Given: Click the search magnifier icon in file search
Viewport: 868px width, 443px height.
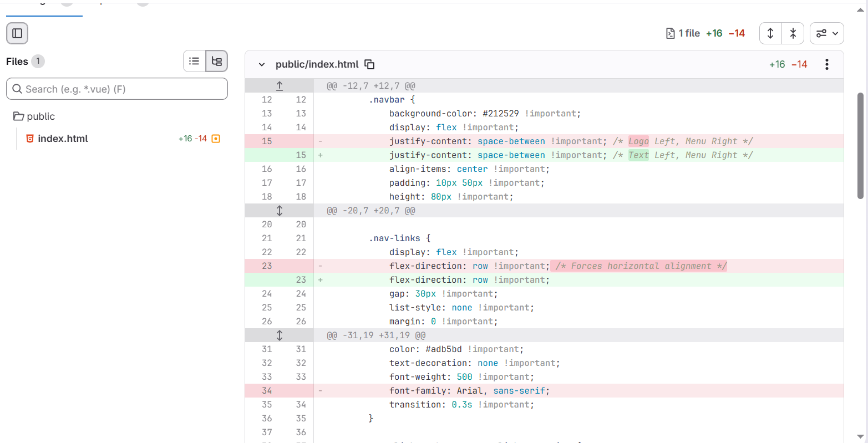Looking at the screenshot, I should coord(17,89).
